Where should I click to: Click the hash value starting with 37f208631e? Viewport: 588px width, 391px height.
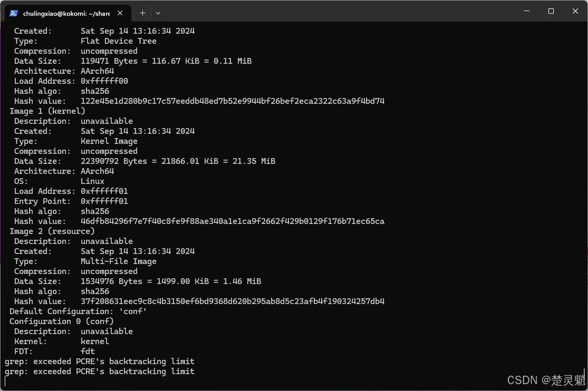(233, 301)
